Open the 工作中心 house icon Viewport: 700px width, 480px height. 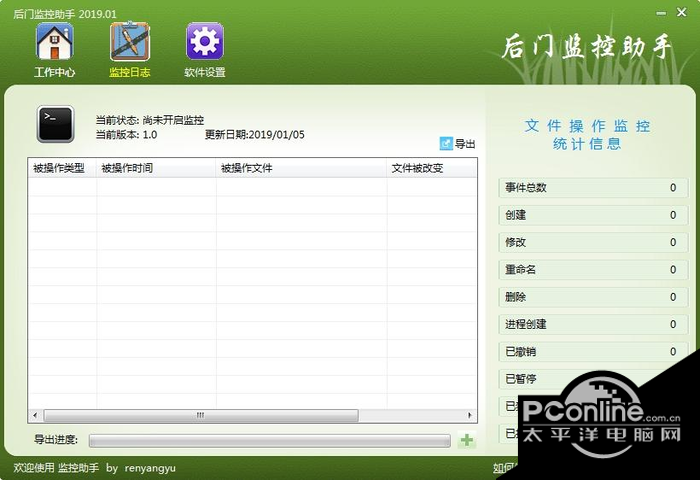(54, 42)
